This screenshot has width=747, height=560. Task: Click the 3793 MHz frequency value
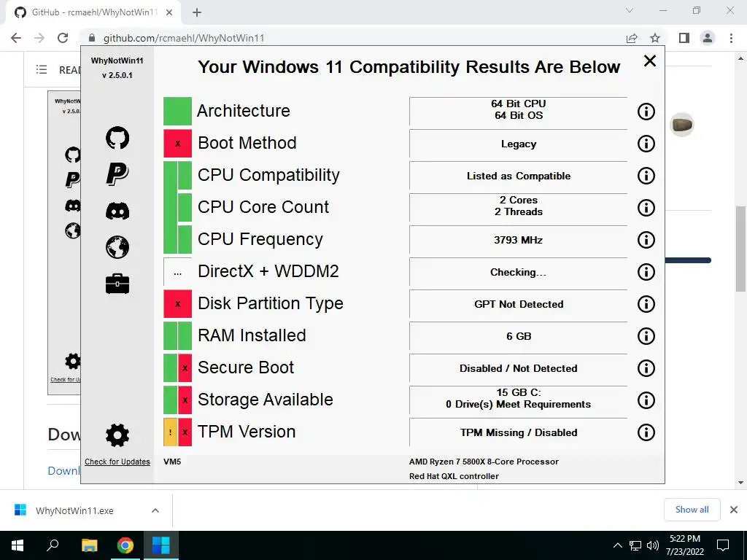point(519,240)
